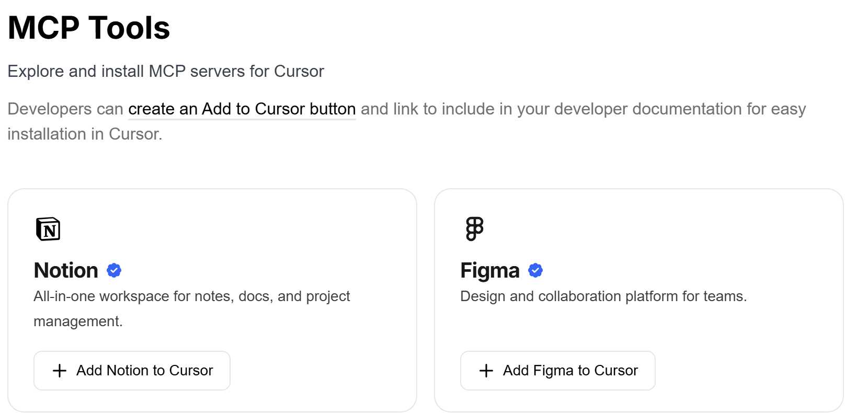Install Notion via Add Notion to Cursor

pos(132,371)
